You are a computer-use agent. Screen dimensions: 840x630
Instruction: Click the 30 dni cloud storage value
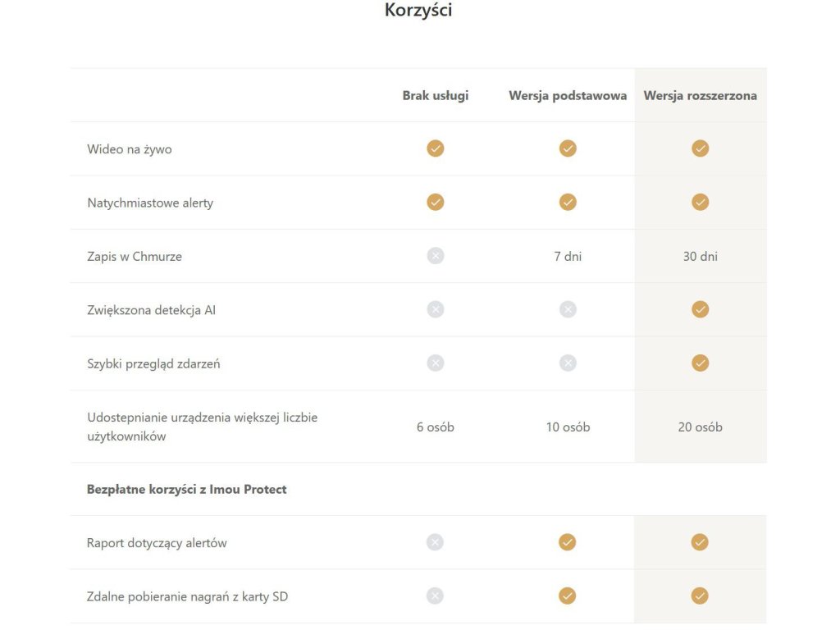click(x=700, y=256)
